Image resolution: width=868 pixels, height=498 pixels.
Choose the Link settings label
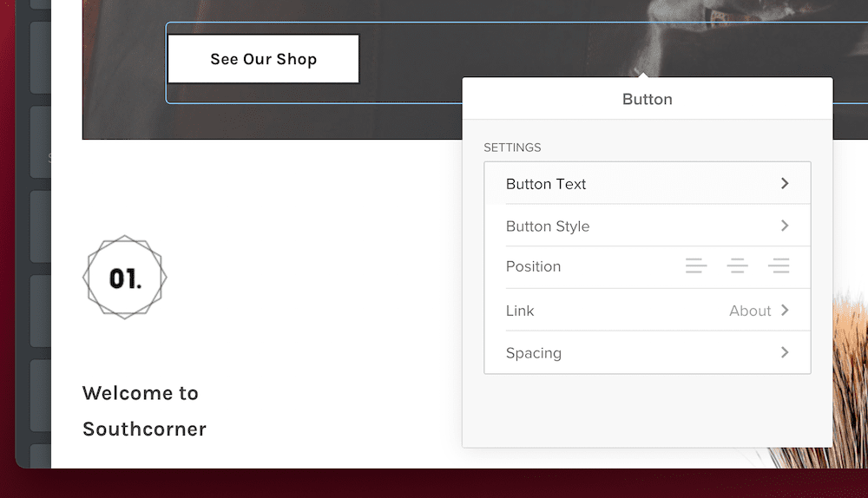pyautogui.click(x=520, y=311)
